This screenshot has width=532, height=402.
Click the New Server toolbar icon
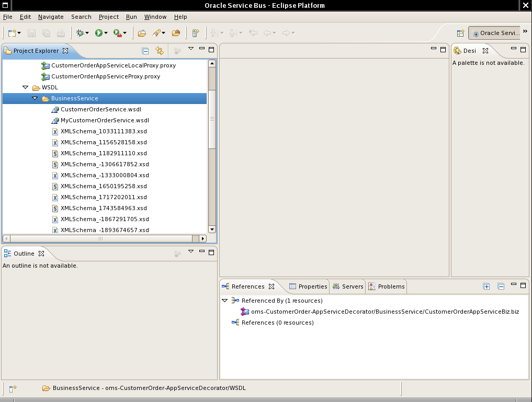coord(196,33)
